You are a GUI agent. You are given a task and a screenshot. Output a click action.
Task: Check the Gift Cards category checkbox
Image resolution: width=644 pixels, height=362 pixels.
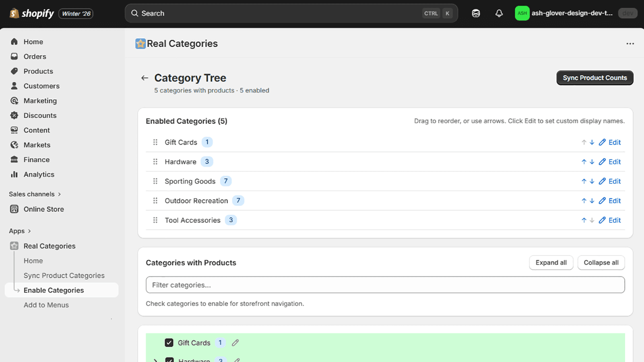coord(169,343)
